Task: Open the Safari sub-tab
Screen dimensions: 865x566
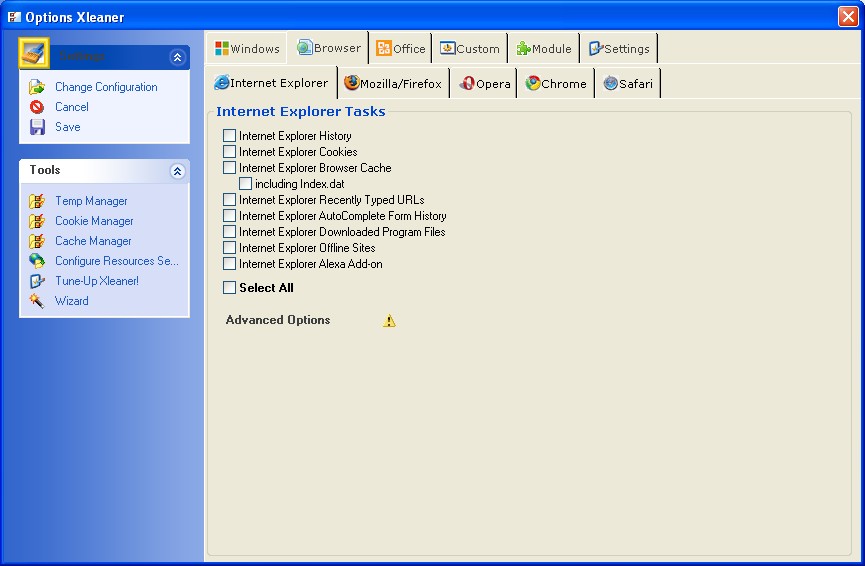Action: [628, 83]
